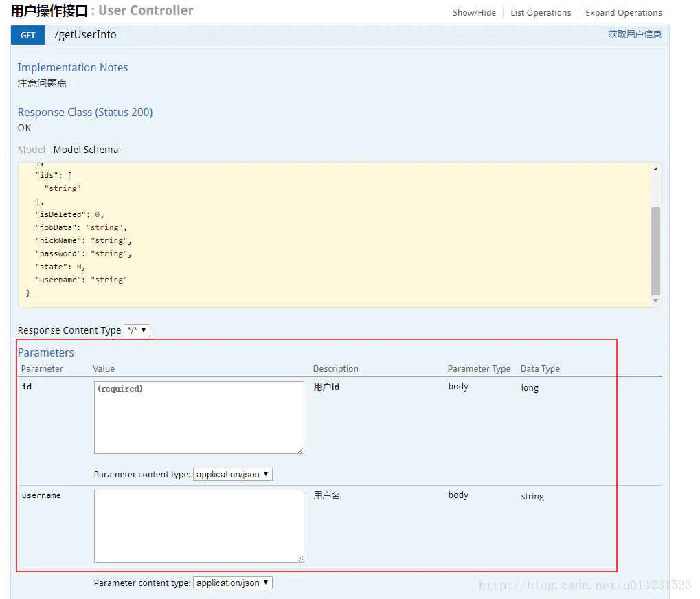Click the OK response status text
Viewport: 700px width, 599px height.
tap(25, 128)
